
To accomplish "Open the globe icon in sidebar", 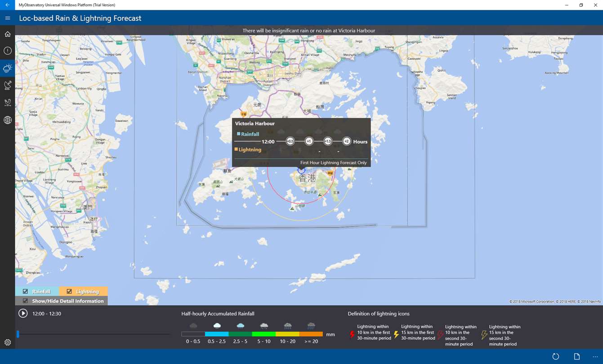I will (x=8, y=120).
